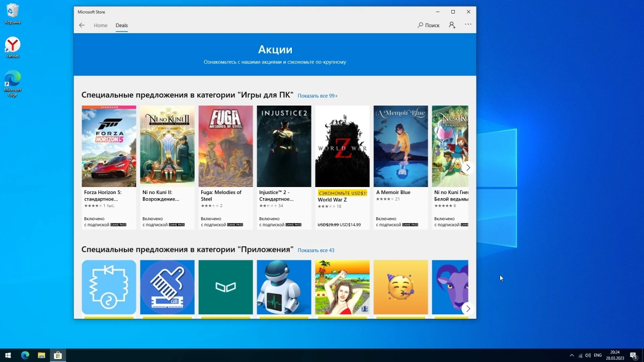
Task: Open the volume tray icon
Action: coord(588,355)
